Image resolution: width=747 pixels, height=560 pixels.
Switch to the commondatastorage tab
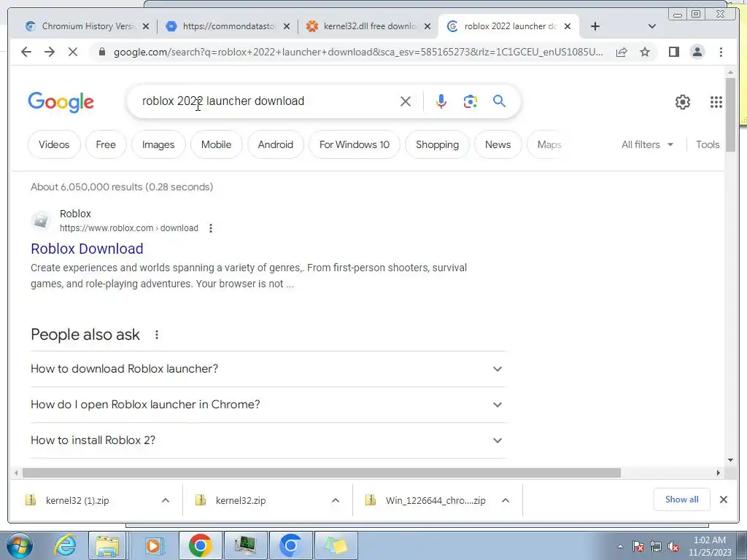228,26
